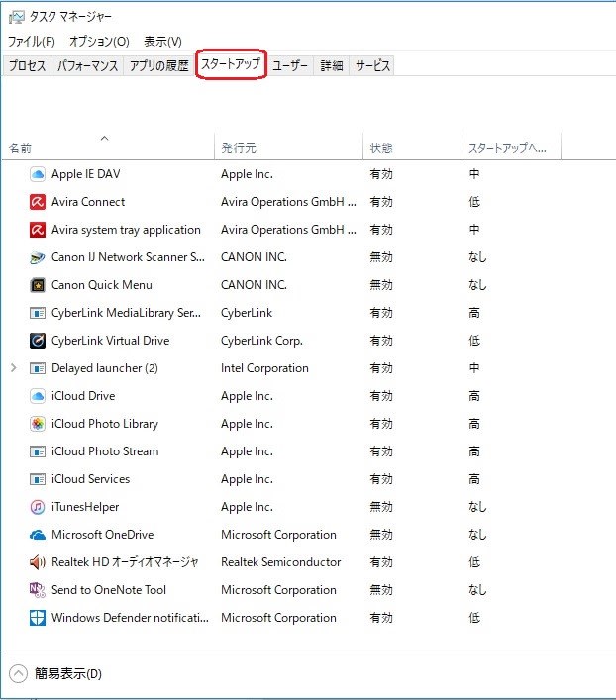Click the Canon Quick Menu icon

point(38,285)
